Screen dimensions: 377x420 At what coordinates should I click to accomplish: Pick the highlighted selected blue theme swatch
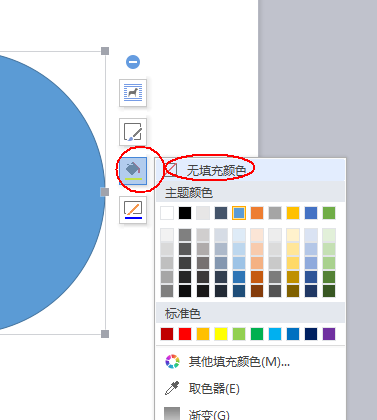tap(239, 213)
